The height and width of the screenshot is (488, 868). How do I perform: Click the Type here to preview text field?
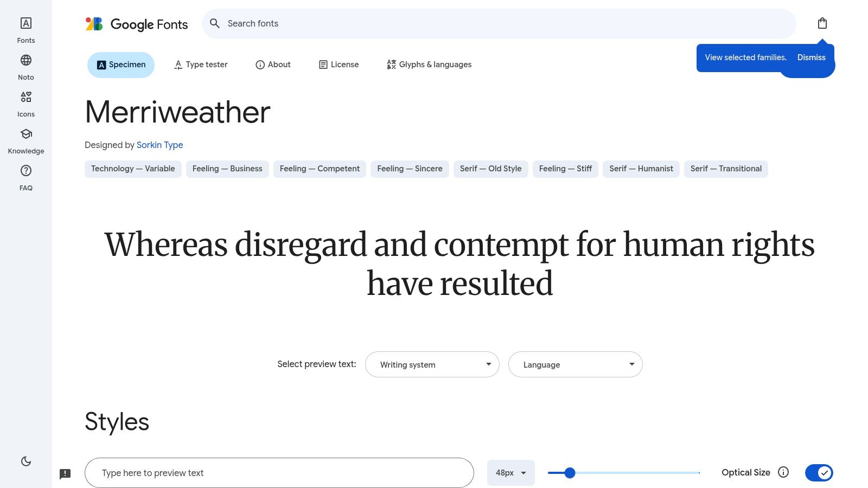click(279, 473)
